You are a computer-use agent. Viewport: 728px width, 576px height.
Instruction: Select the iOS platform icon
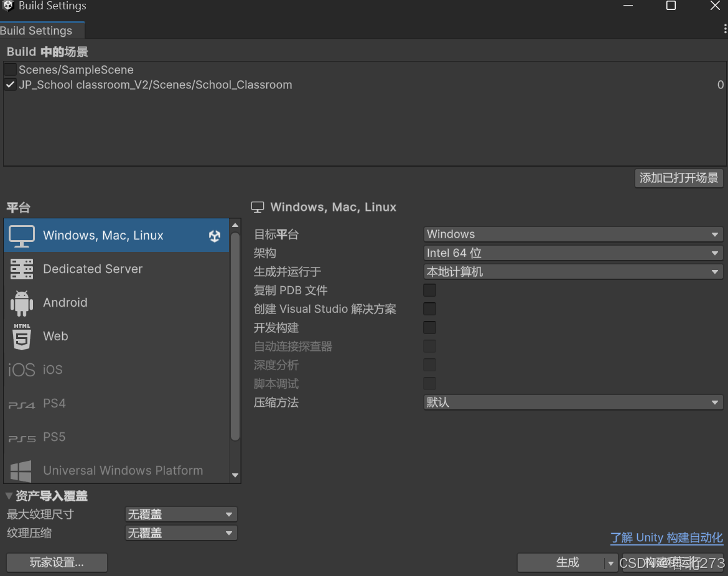pyautogui.click(x=21, y=369)
